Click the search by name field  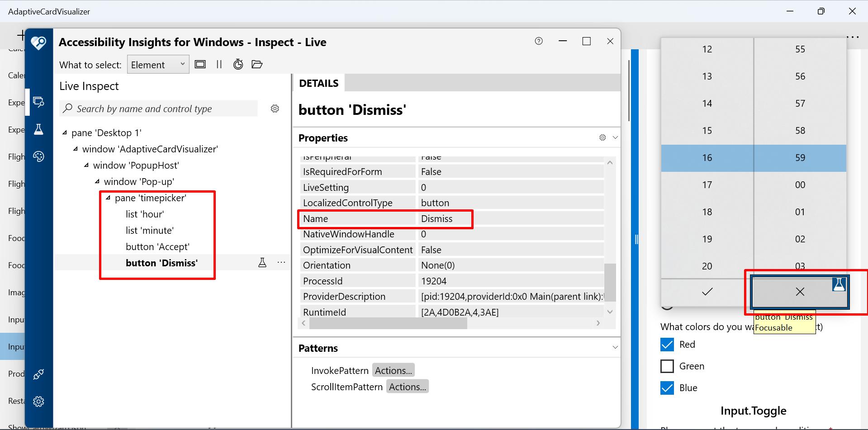pyautogui.click(x=158, y=109)
